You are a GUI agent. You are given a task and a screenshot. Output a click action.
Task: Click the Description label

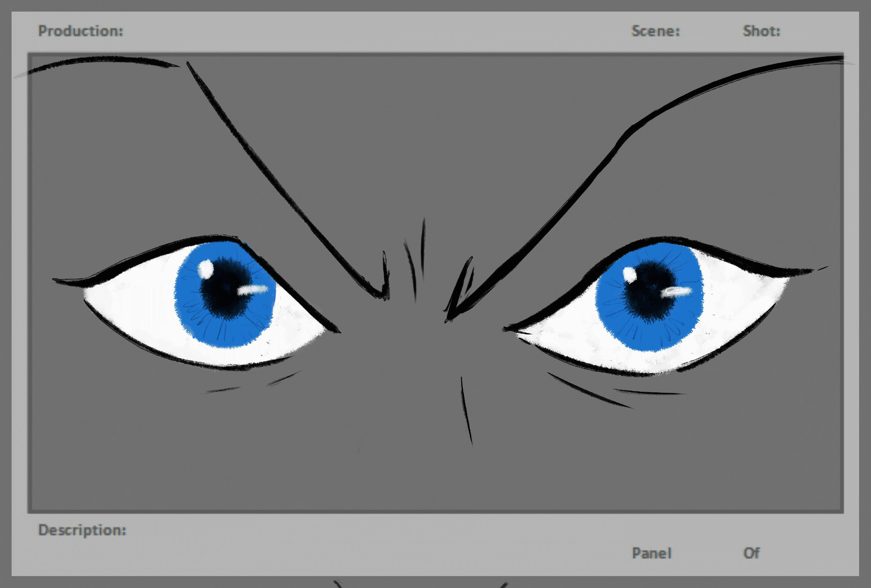coord(82,530)
